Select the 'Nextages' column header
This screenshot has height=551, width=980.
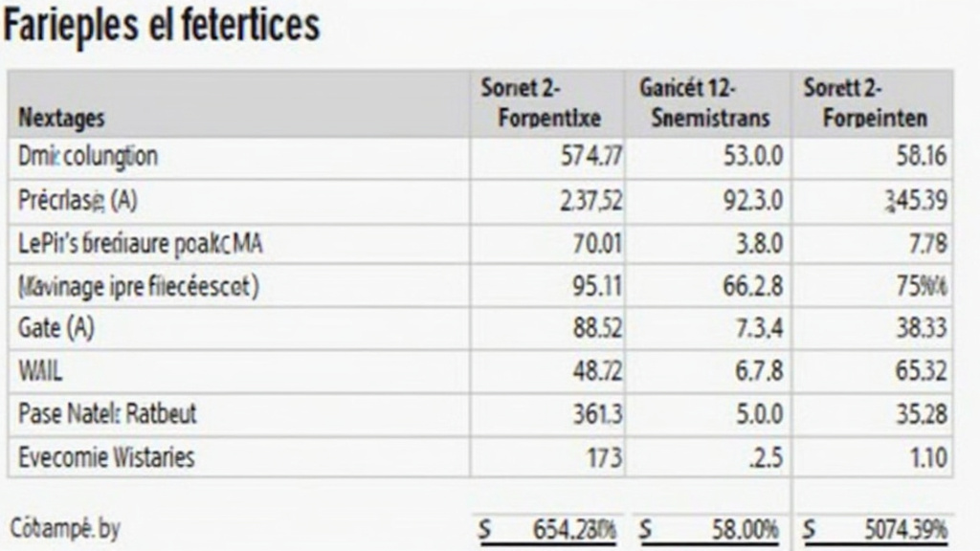point(61,119)
